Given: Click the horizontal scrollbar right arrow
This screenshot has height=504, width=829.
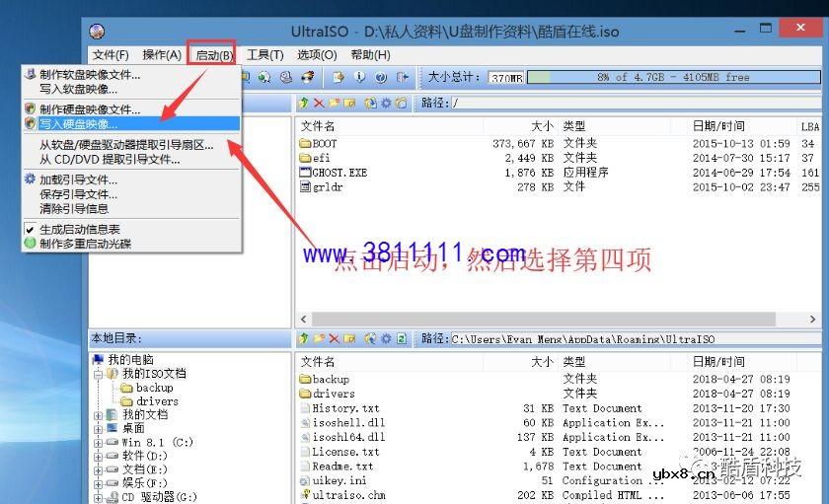Looking at the screenshot, I should [x=812, y=320].
